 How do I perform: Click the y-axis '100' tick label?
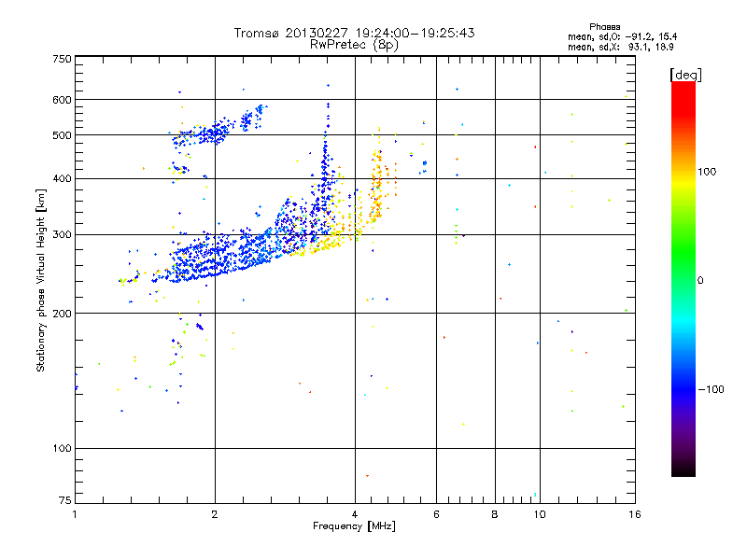[62, 449]
